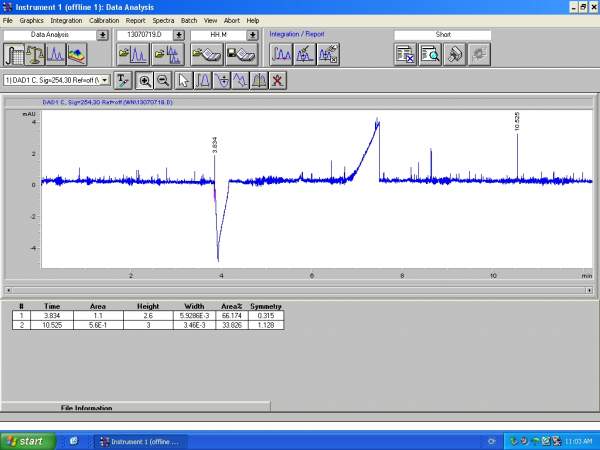Click the Instrument 1 taskbar button
Screen dimensions: 600x450
point(142,440)
